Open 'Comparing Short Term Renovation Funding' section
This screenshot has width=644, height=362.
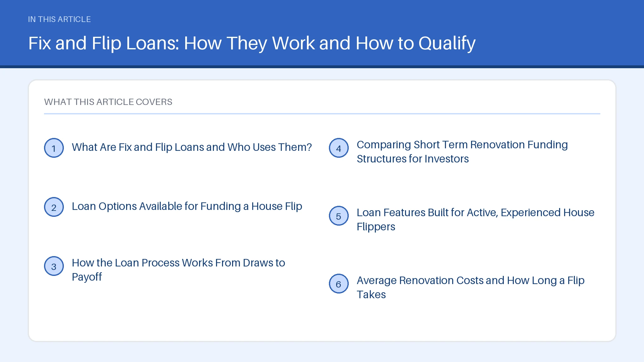coord(462,151)
